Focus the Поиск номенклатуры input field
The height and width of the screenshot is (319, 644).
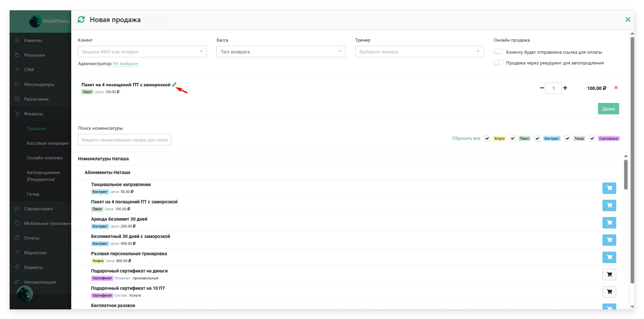(125, 140)
